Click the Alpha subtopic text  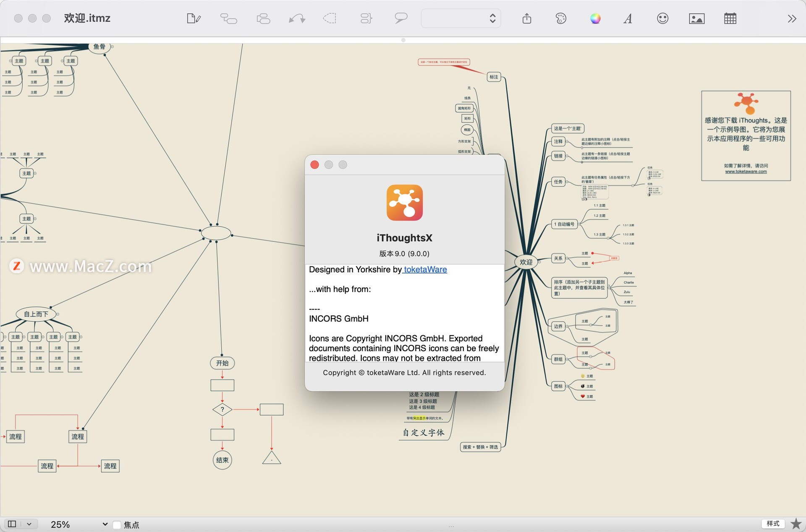pyautogui.click(x=628, y=273)
